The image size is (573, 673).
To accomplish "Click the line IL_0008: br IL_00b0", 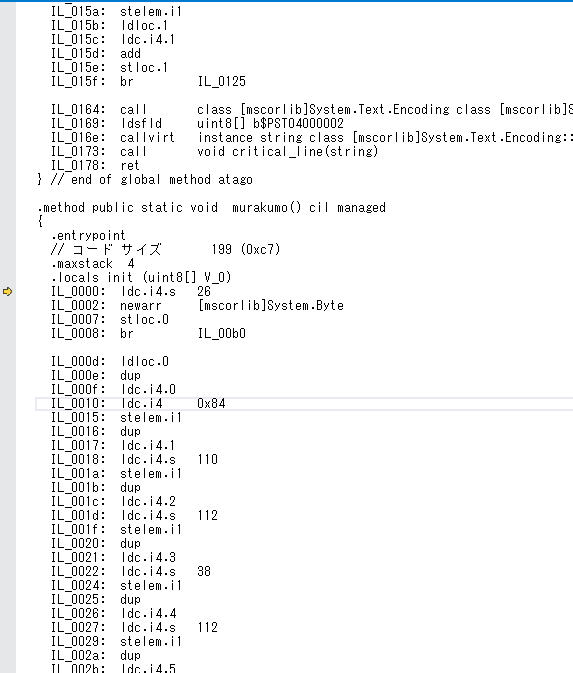I will click(149, 333).
